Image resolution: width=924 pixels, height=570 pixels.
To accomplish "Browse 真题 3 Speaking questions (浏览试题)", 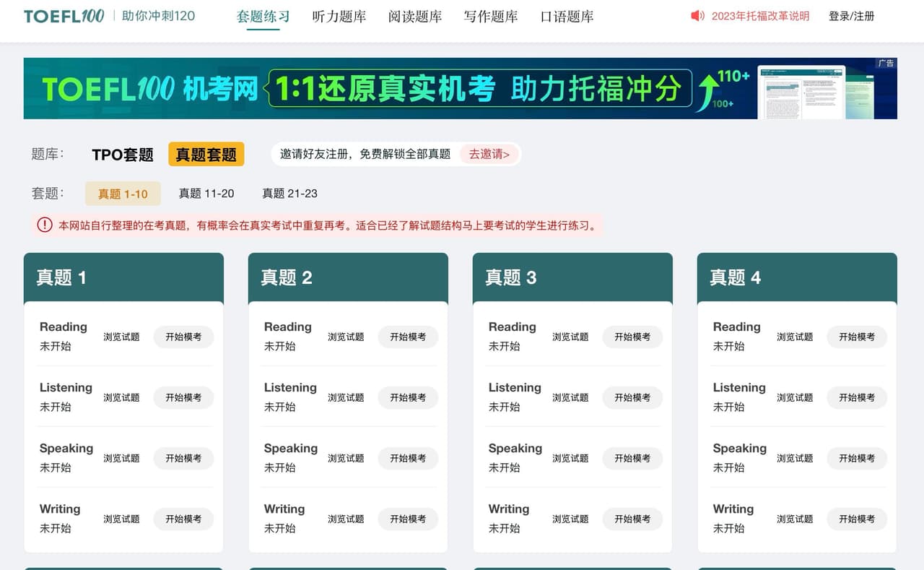I will point(570,458).
